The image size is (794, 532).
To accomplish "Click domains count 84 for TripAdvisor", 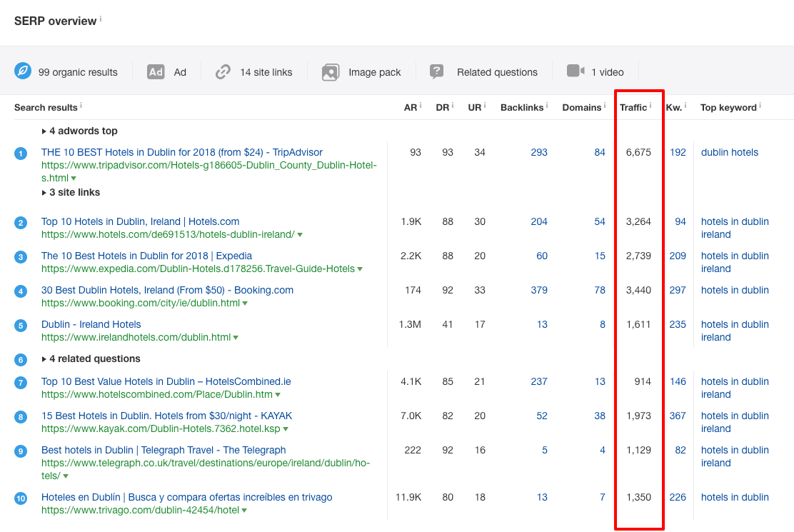I will coord(600,152).
